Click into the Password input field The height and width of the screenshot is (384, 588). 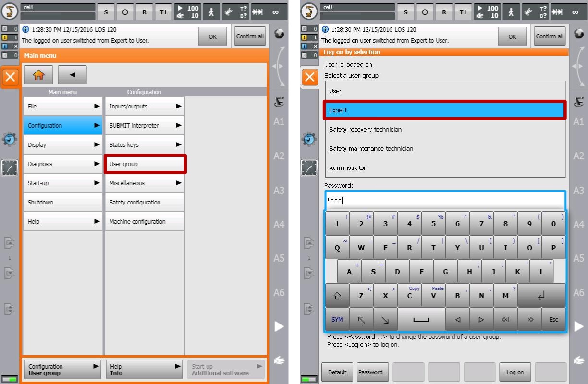[x=444, y=200]
